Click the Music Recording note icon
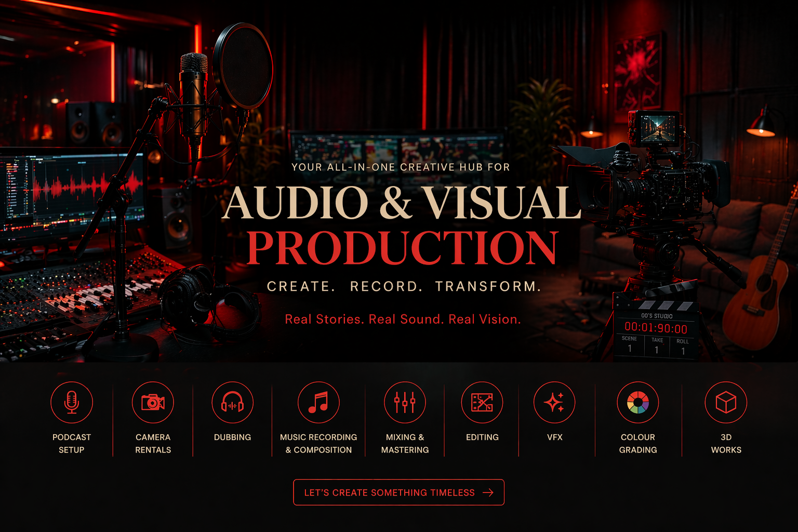The image size is (798, 532). coord(318,403)
